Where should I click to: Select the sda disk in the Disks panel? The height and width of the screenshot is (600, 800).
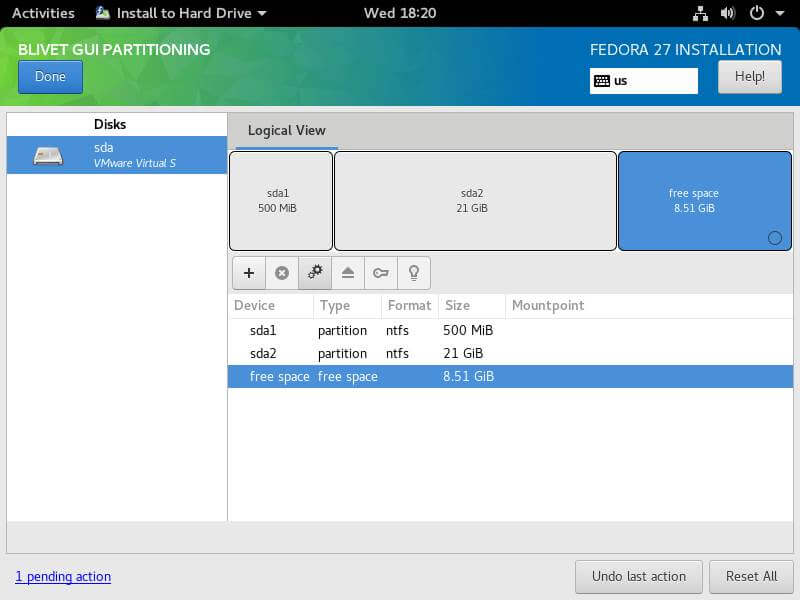tap(115, 156)
